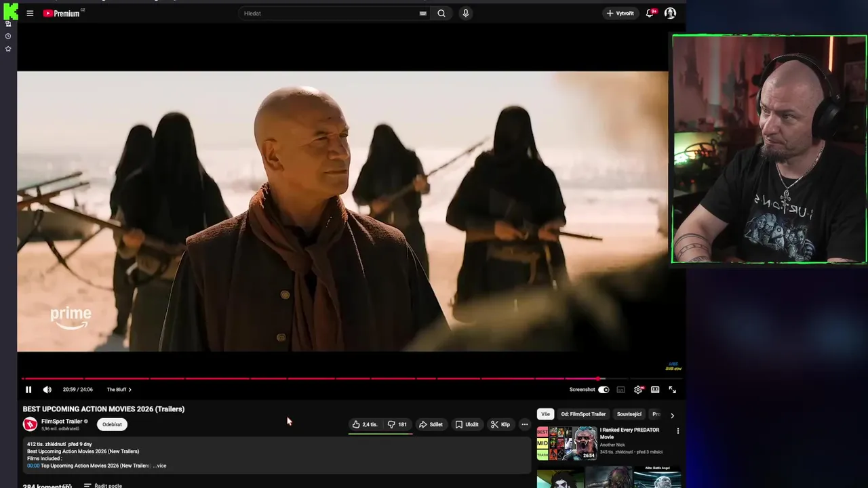Open I Ranked Every PREDATOR Movie title
868x488 pixels.
tap(629, 433)
